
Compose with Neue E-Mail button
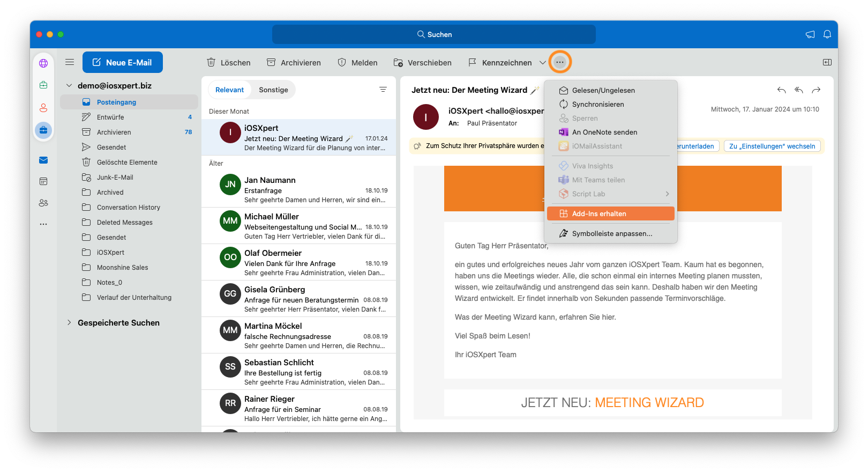tap(123, 62)
